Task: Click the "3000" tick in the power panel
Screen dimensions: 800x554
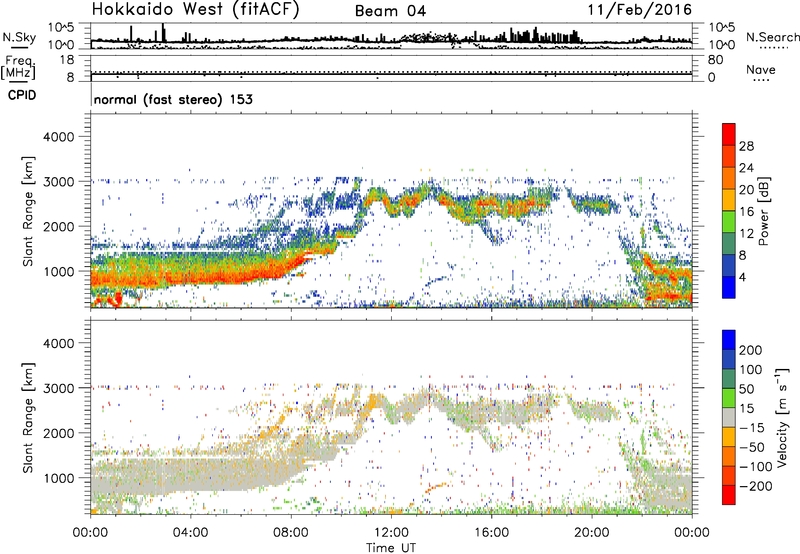Action: [59, 182]
